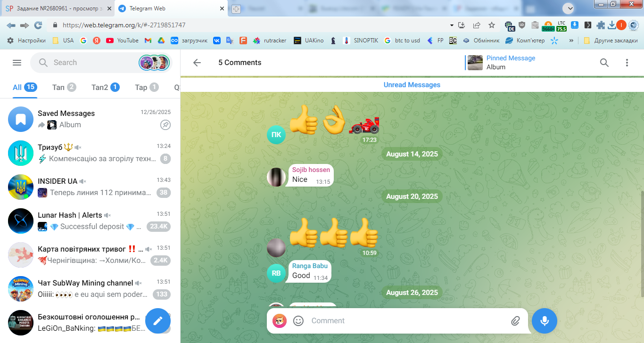644x343 pixels.
Task: Click the RB avatar
Action: pos(276,273)
